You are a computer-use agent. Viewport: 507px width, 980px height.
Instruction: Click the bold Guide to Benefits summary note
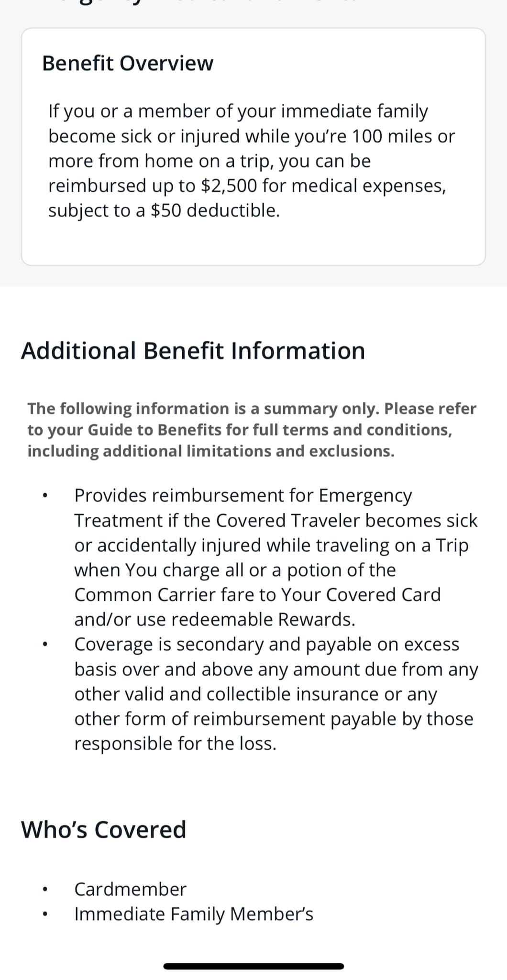(252, 430)
